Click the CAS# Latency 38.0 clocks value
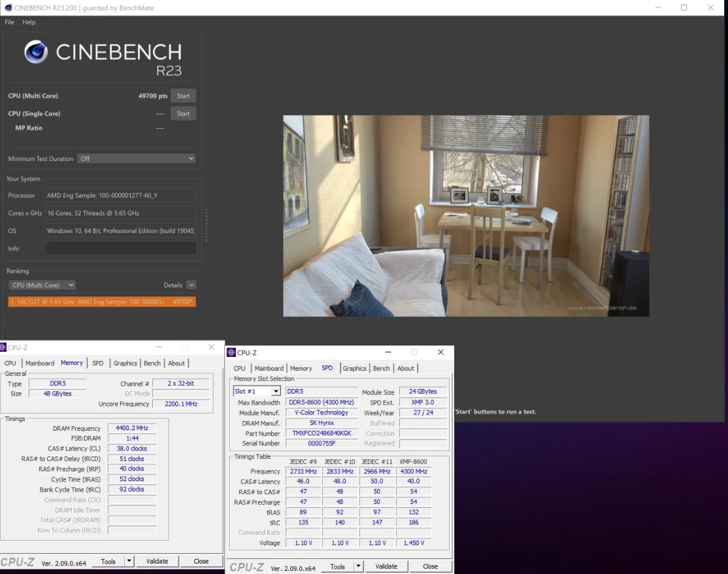 click(x=132, y=448)
